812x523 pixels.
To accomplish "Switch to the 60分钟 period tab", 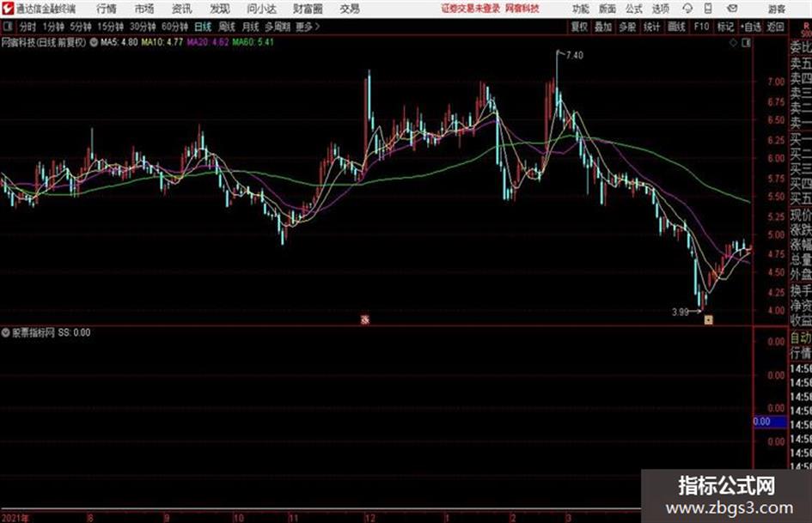I will [x=174, y=27].
